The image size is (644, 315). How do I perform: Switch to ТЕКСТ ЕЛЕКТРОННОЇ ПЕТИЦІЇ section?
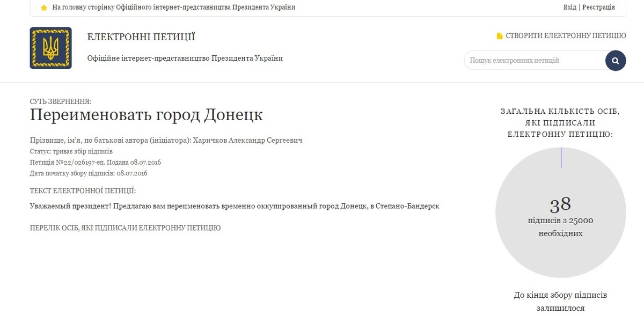click(83, 191)
